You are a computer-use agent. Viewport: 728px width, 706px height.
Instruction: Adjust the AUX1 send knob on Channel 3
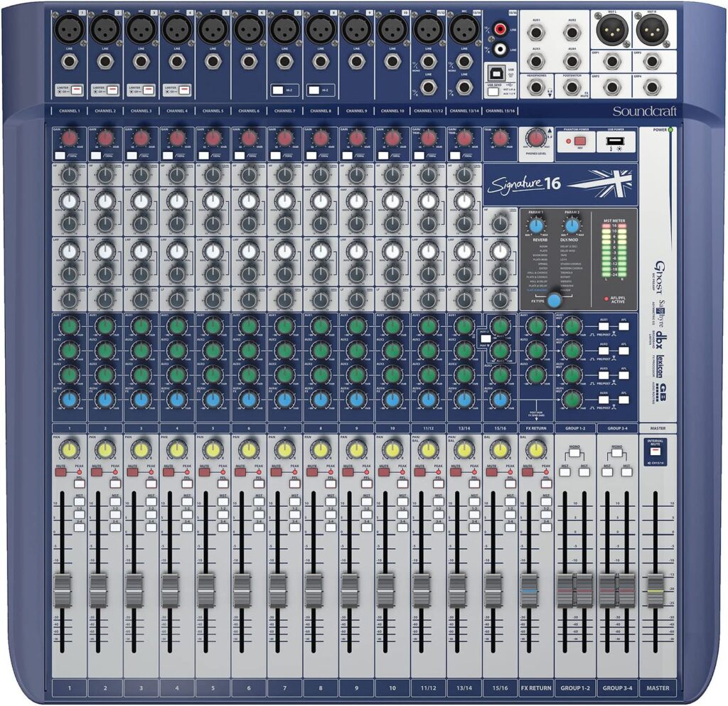139,325
